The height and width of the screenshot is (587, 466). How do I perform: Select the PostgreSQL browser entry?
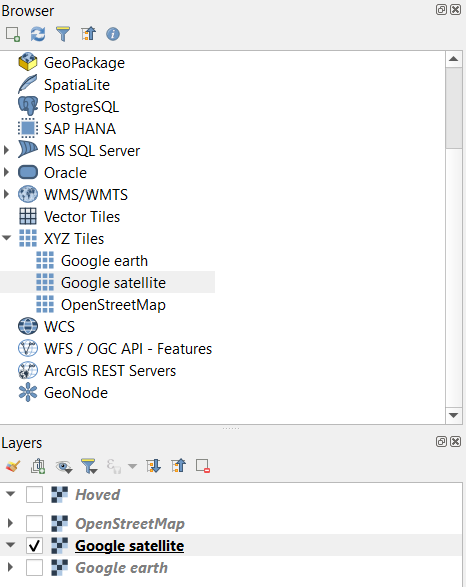82,107
